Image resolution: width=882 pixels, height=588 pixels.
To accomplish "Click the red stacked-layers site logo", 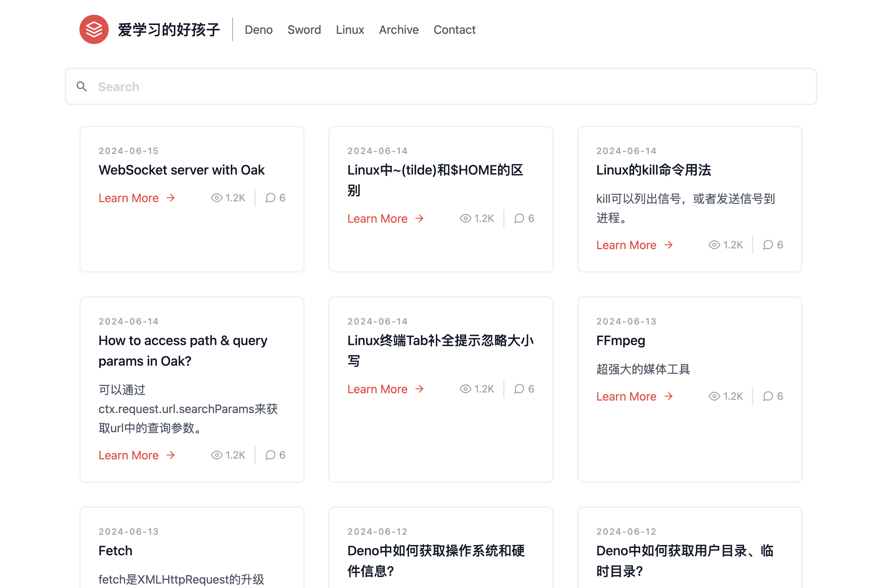I will tap(94, 29).
